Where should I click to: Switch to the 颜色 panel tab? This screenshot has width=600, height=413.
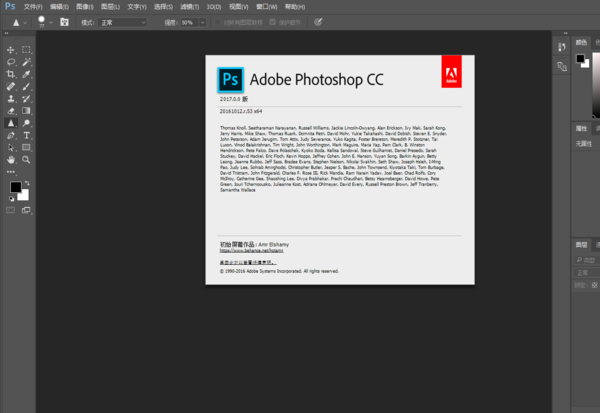click(581, 42)
